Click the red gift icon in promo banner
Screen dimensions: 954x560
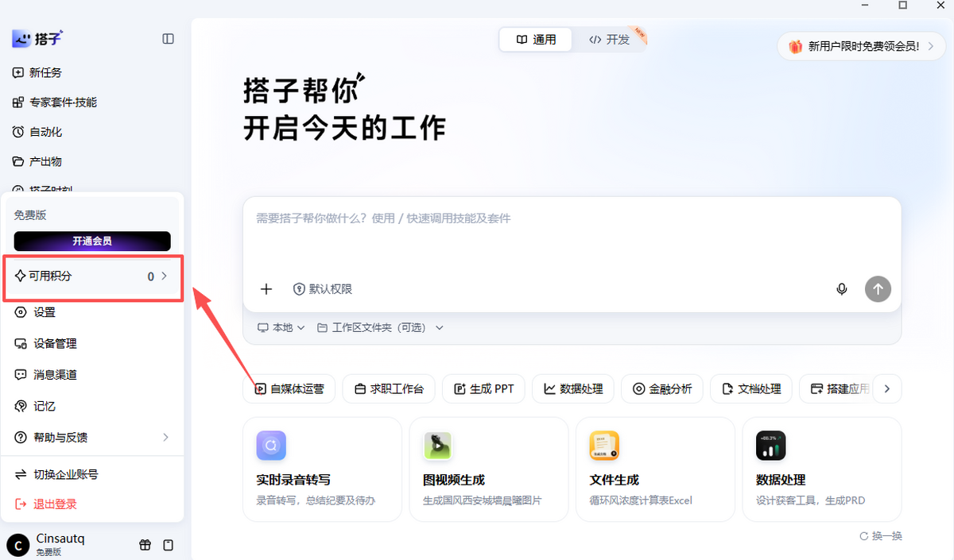pyautogui.click(x=795, y=47)
